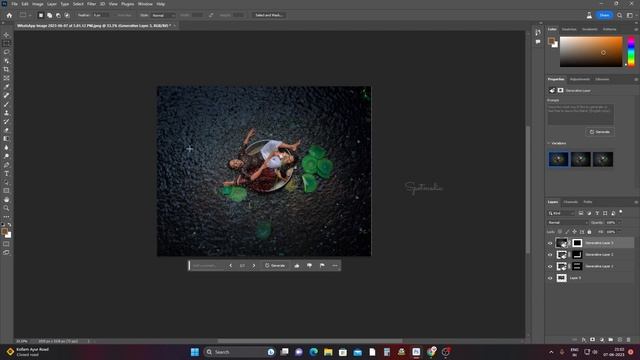
Task: Select the Pen tool
Action: 7,165
